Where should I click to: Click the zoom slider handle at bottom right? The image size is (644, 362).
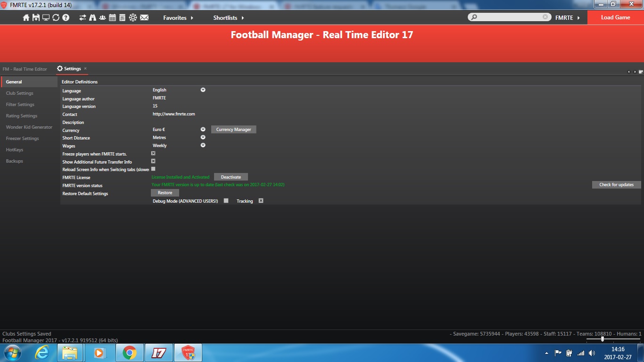602,339
